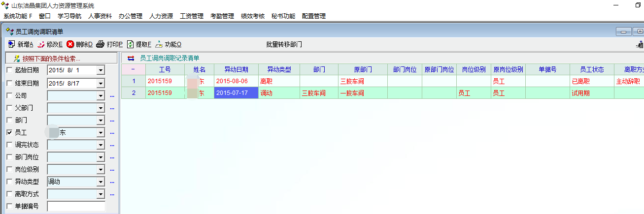The width and height of the screenshot is (644, 214).
Task: Click the 提取E extract icon
Action: tap(130, 44)
